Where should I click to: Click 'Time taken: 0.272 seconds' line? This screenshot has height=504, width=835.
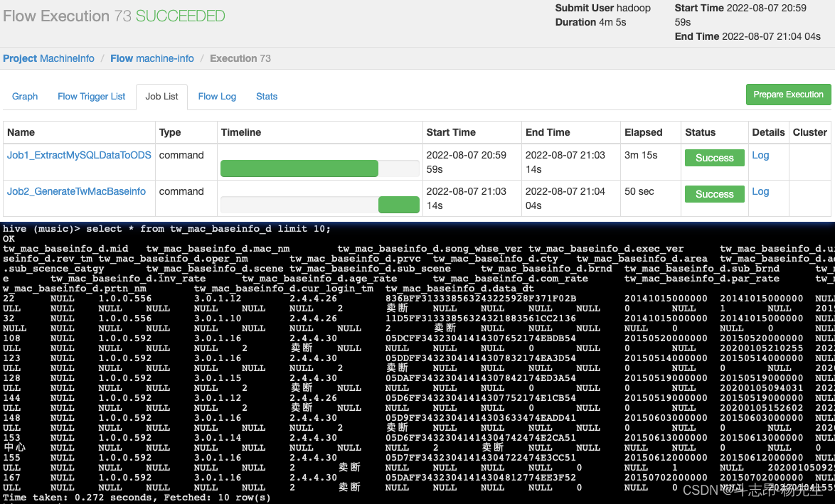137,498
